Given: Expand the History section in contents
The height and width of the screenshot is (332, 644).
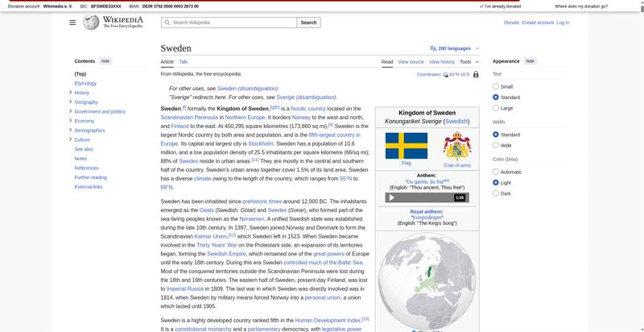Looking at the screenshot, I should point(71,93).
